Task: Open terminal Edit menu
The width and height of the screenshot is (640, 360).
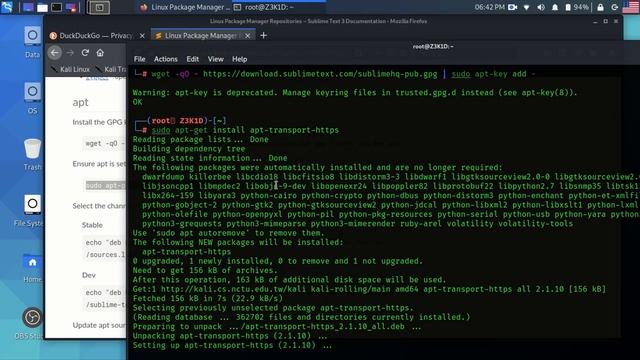Action: click(193, 59)
